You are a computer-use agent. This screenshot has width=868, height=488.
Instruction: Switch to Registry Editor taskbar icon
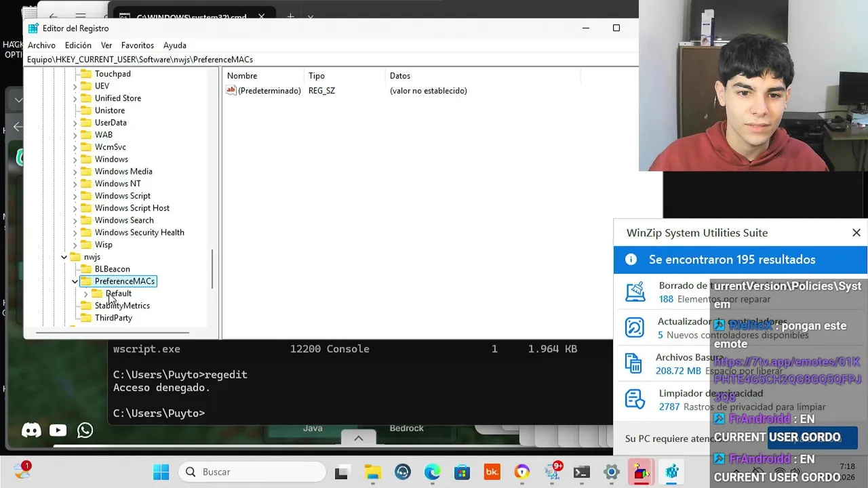(671, 472)
